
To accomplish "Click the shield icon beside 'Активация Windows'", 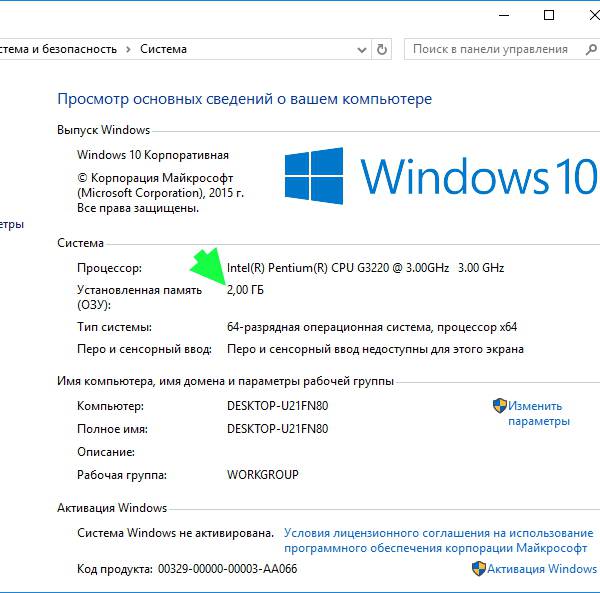I will tap(478, 569).
